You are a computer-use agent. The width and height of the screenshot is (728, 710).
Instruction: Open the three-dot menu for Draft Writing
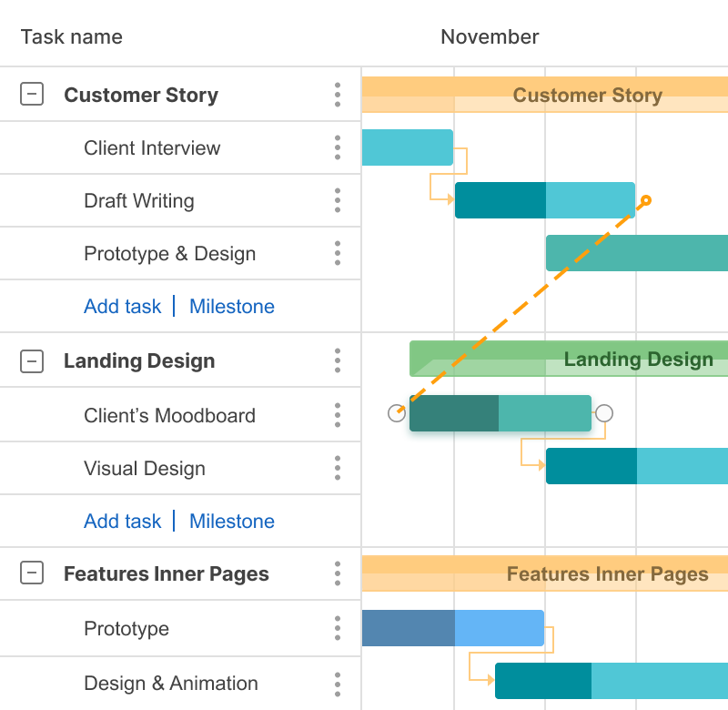click(338, 200)
